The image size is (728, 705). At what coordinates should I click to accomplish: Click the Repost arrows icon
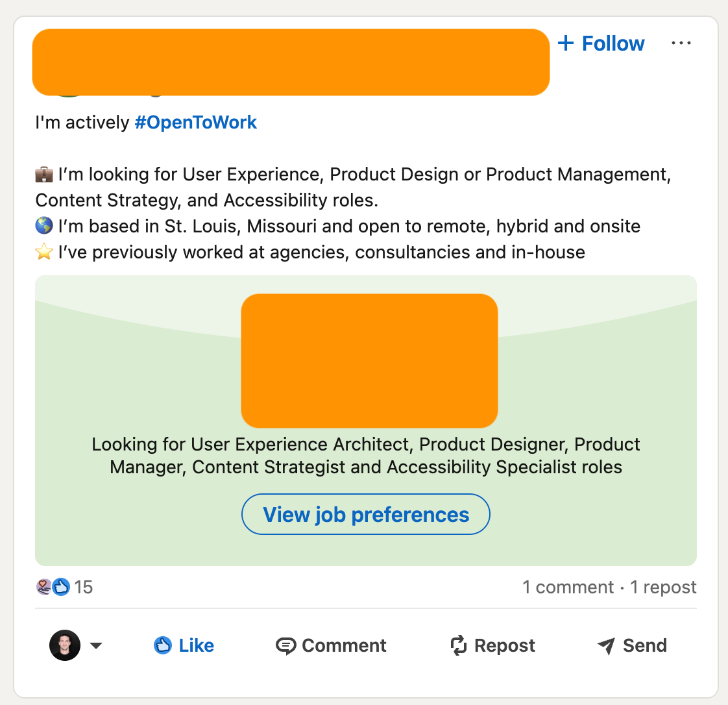tap(459, 645)
